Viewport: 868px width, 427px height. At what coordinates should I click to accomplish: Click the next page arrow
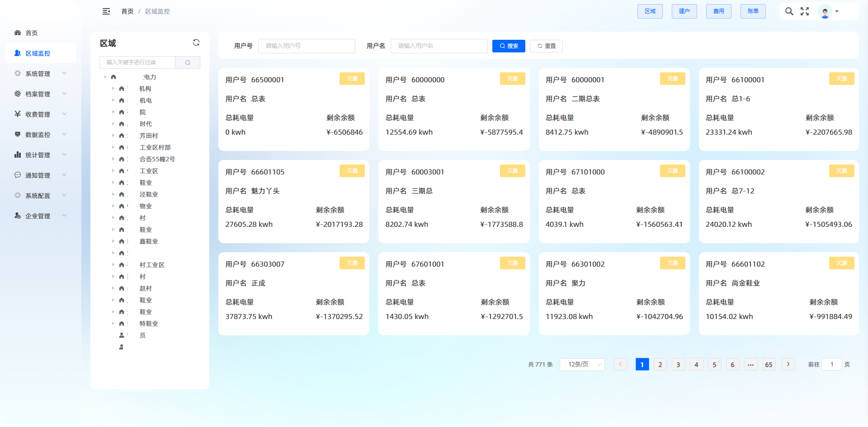click(x=788, y=364)
